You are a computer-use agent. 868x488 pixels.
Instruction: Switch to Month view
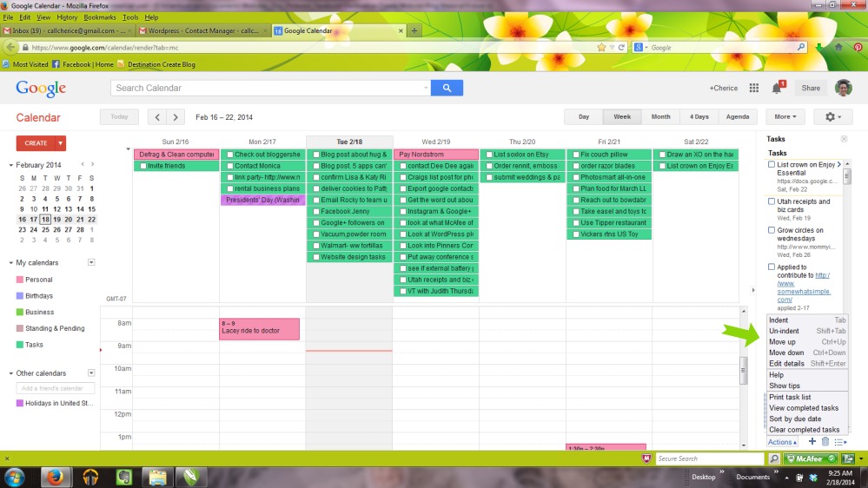660,116
